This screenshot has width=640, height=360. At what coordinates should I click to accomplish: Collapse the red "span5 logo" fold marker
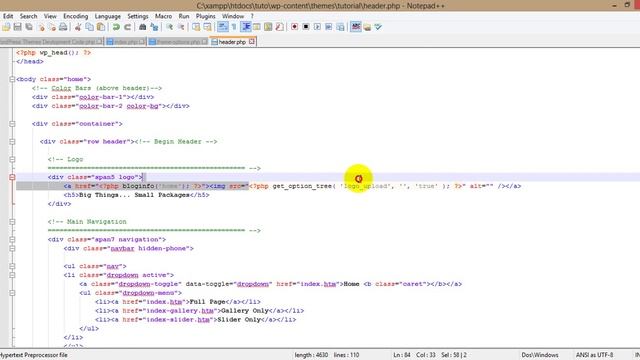click(x=12, y=177)
